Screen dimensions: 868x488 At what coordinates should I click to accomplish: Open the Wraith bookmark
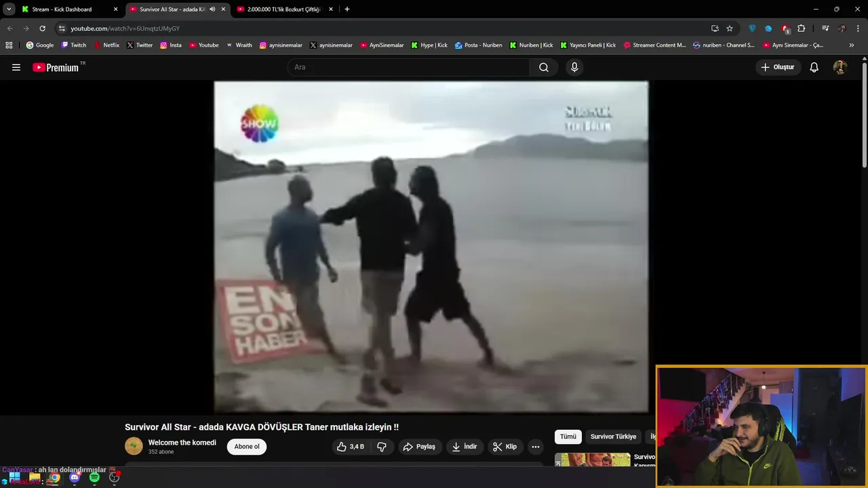239,45
